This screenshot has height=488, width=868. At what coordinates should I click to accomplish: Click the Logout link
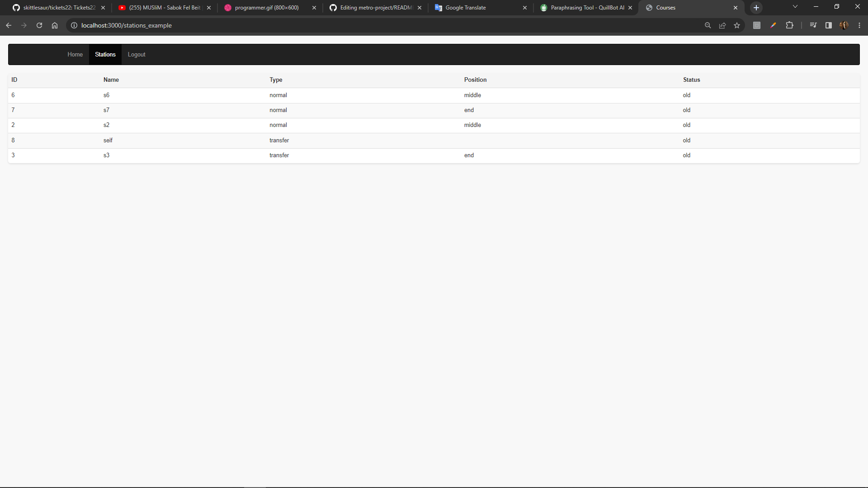tap(136, 54)
